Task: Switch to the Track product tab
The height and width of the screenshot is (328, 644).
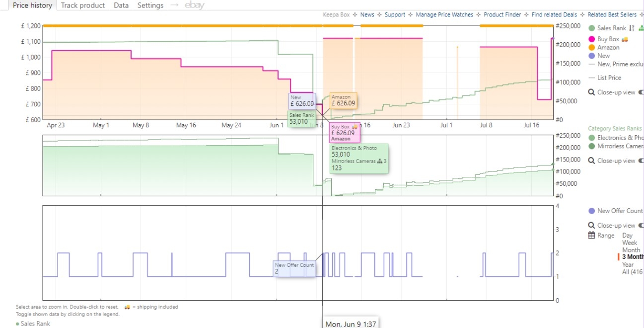Action: pyautogui.click(x=83, y=5)
